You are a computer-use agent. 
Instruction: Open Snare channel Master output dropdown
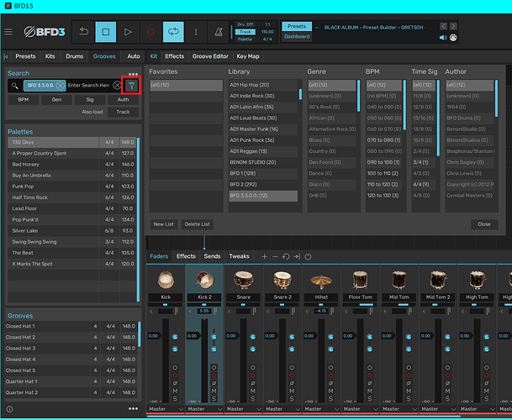tap(243, 409)
